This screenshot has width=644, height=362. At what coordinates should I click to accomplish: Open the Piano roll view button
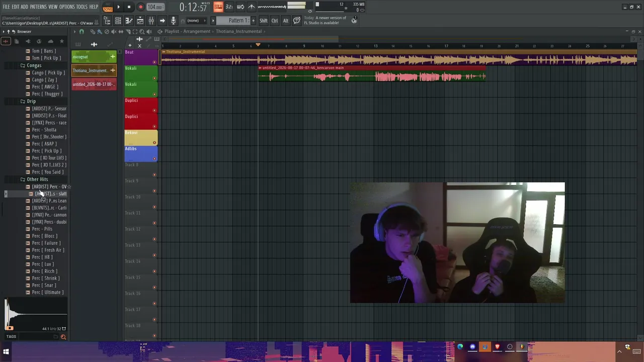(129, 21)
